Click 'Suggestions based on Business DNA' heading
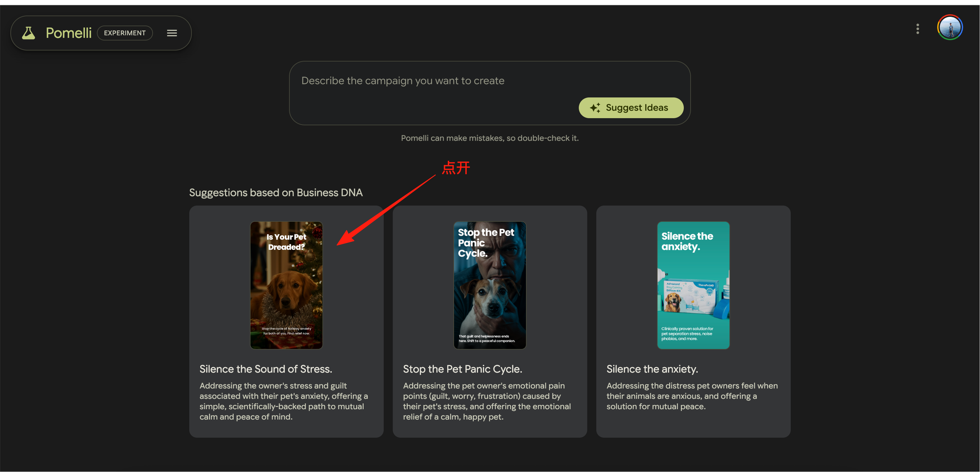This screenshot has width=980, height=472. click(x=276, y=193)
